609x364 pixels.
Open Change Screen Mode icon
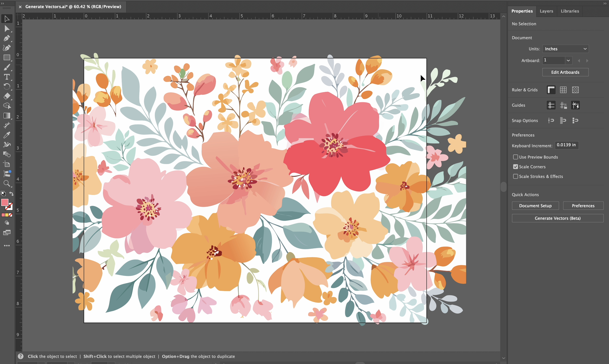click(7, 233)
